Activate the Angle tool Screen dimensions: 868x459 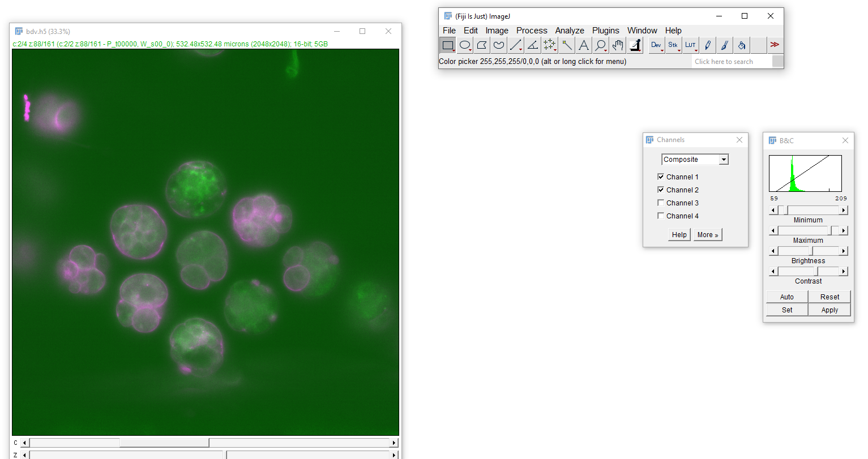(x=532, y=45)
